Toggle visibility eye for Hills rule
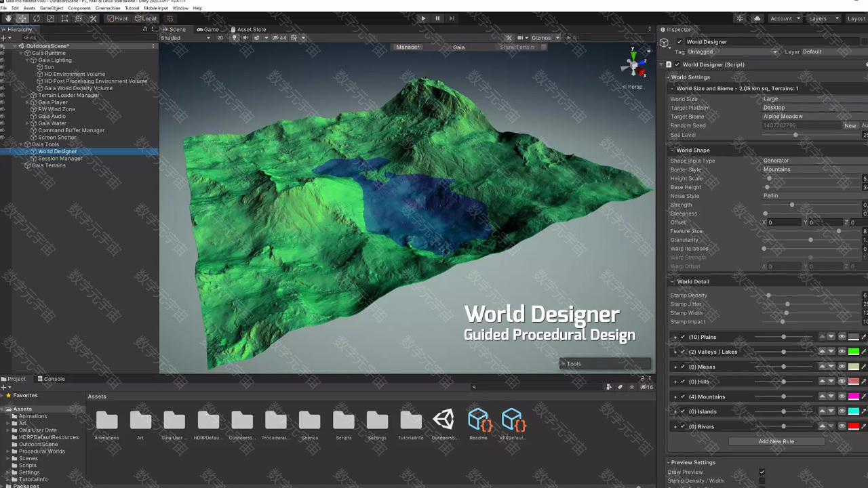868x488 pixels. tap(842, 382)
